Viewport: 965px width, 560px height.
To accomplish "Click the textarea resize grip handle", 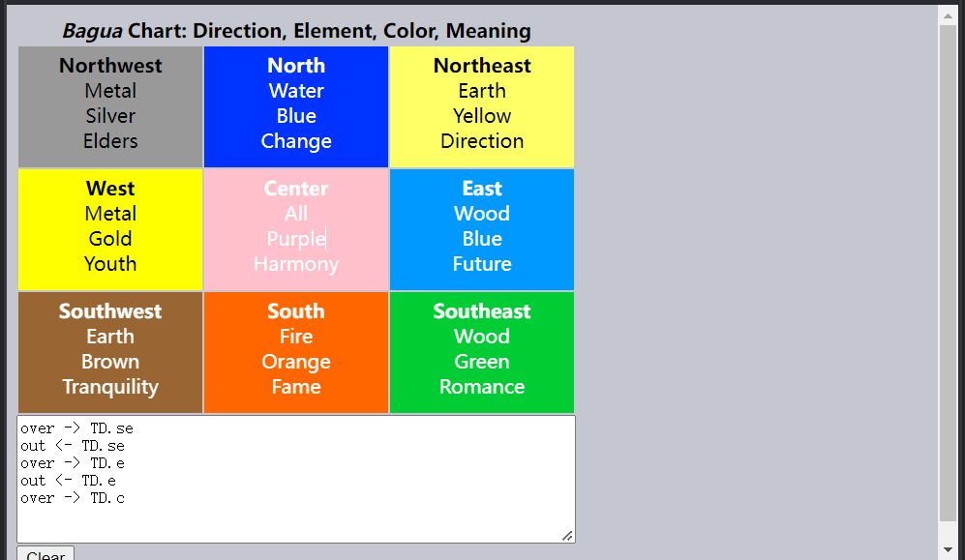I will 567,535.
